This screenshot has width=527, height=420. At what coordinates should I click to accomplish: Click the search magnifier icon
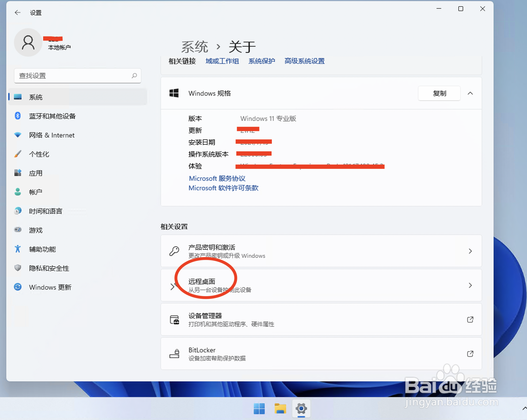point(134,76)
